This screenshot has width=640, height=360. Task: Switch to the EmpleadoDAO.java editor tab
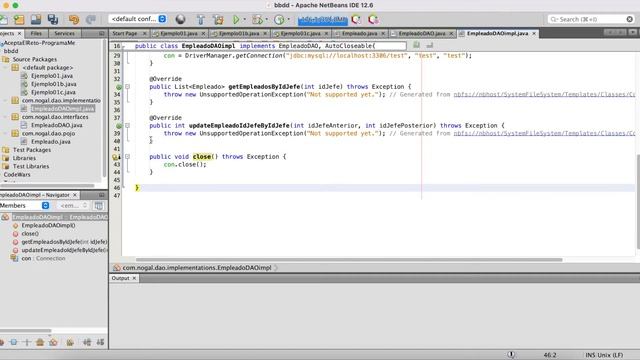click(422, 33)
